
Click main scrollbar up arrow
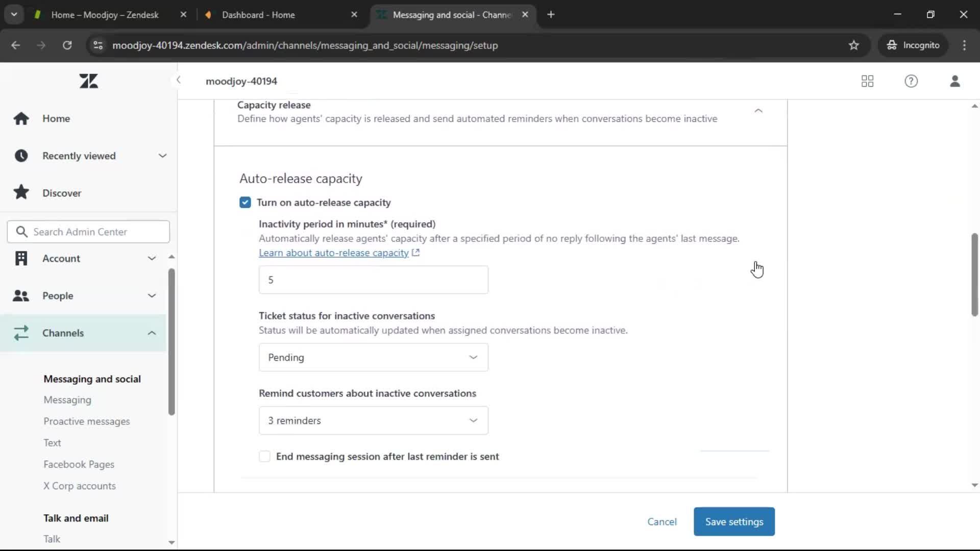[974, 106]
